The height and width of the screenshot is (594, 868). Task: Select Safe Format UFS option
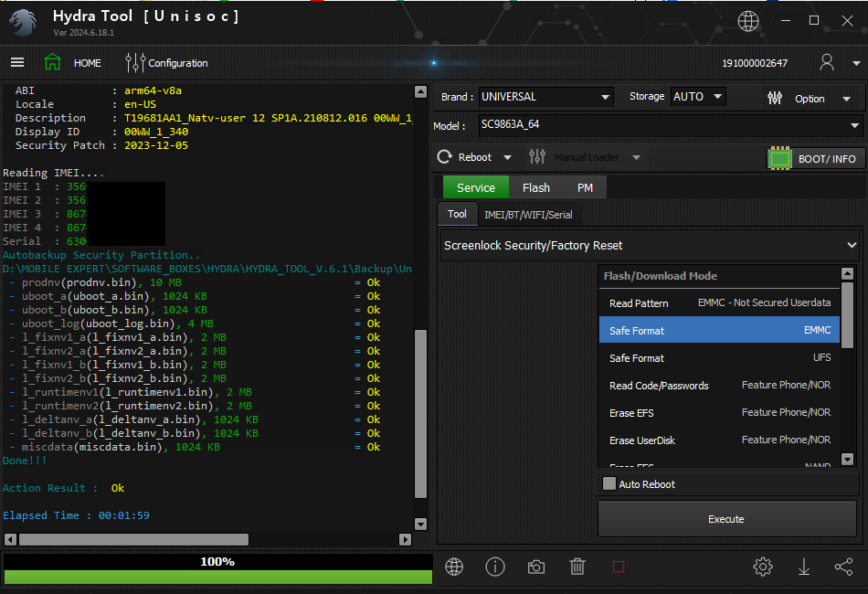pos(720,357)
